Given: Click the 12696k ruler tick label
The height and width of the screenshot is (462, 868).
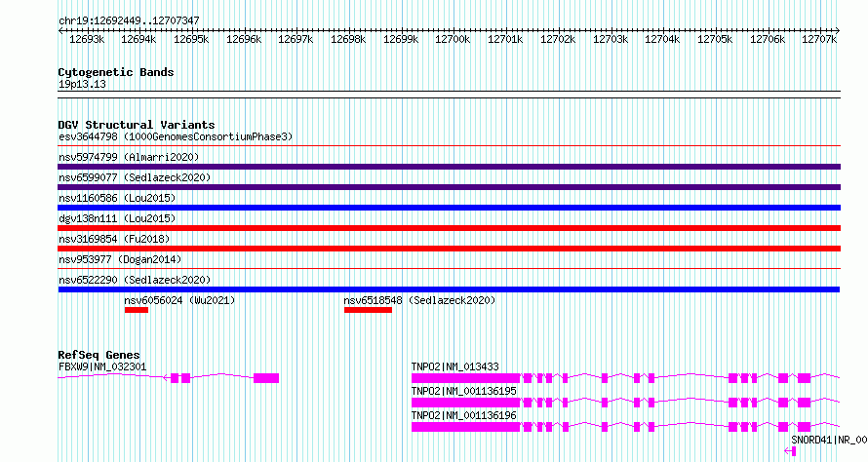Looking at the screenshot, I should click(244, 39).
